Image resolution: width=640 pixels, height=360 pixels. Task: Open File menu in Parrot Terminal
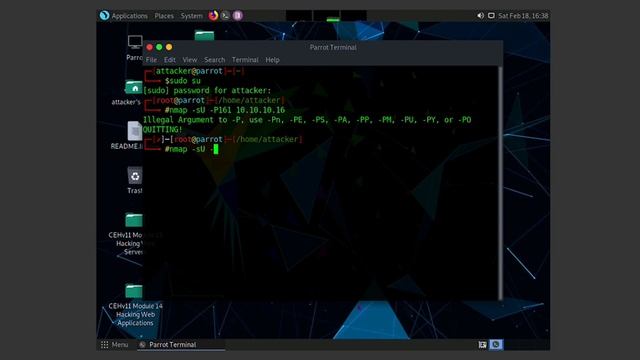pos(151,60)
